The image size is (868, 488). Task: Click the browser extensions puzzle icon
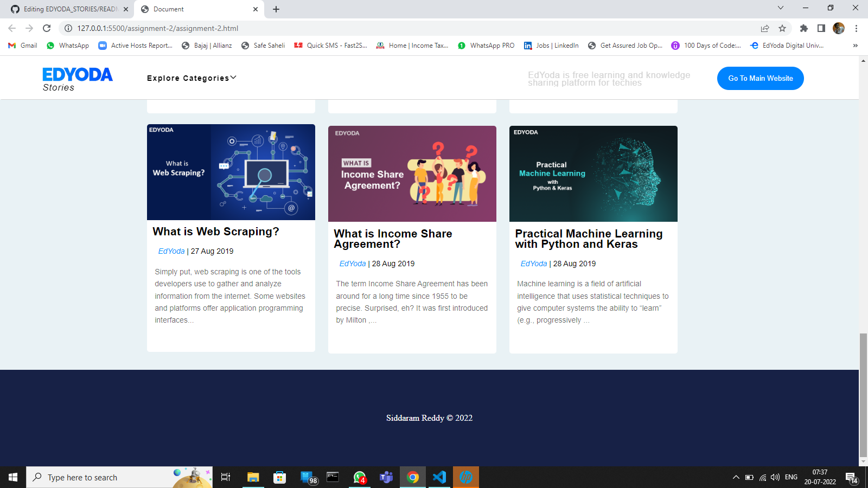(x=805, y=28)
